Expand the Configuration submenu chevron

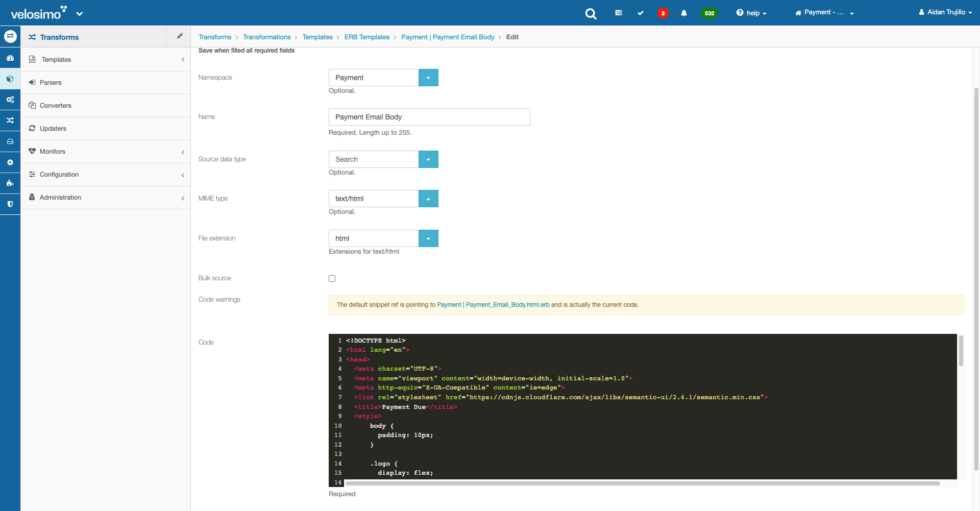tap(183, 175)
